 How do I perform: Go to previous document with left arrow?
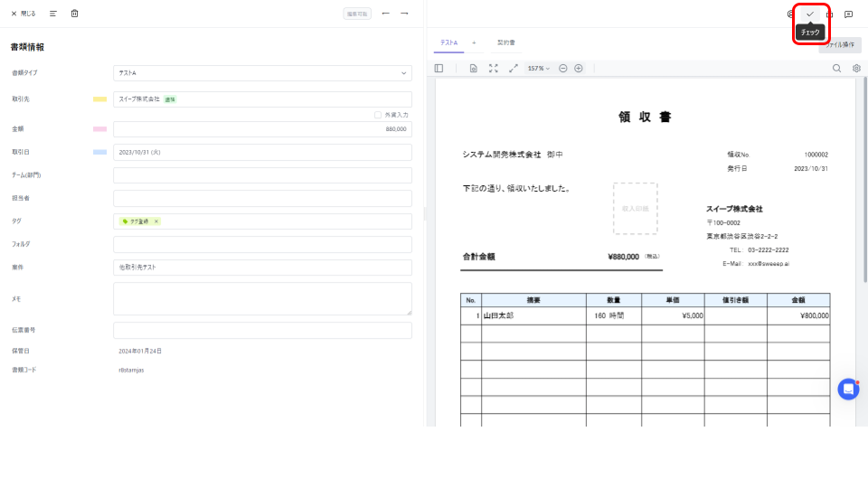click(386, 14)
